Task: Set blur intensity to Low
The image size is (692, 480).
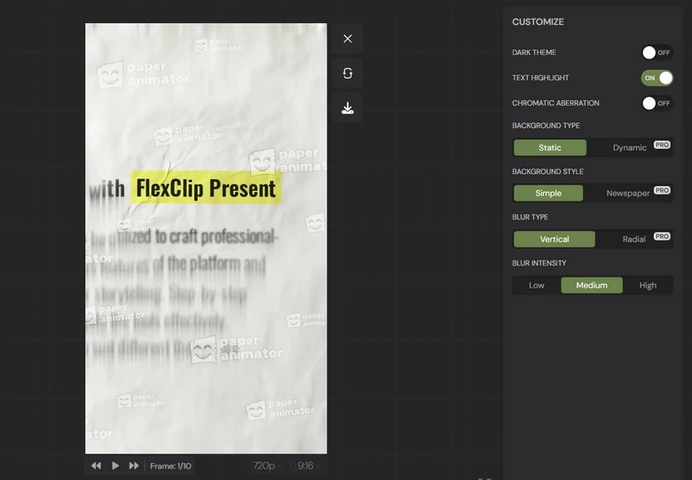Action: 537,285
